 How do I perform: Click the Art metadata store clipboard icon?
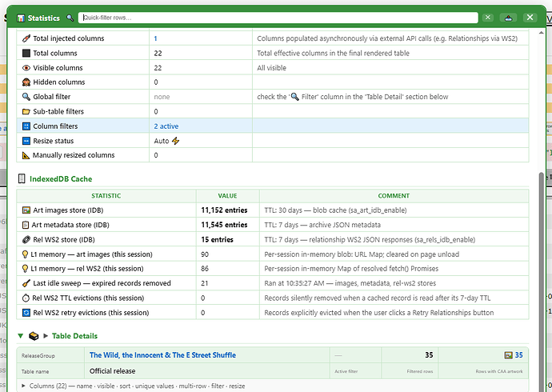coord(26,225)
